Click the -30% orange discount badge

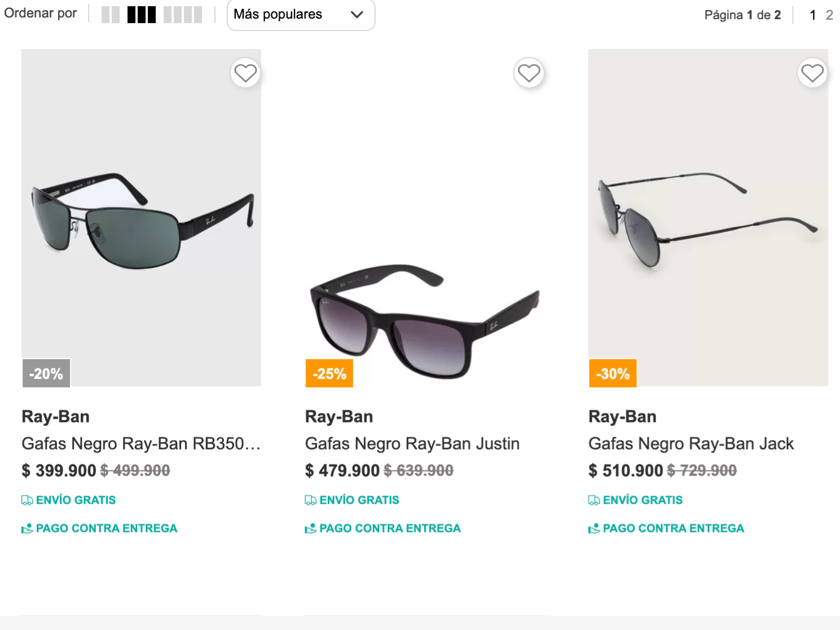613,373
